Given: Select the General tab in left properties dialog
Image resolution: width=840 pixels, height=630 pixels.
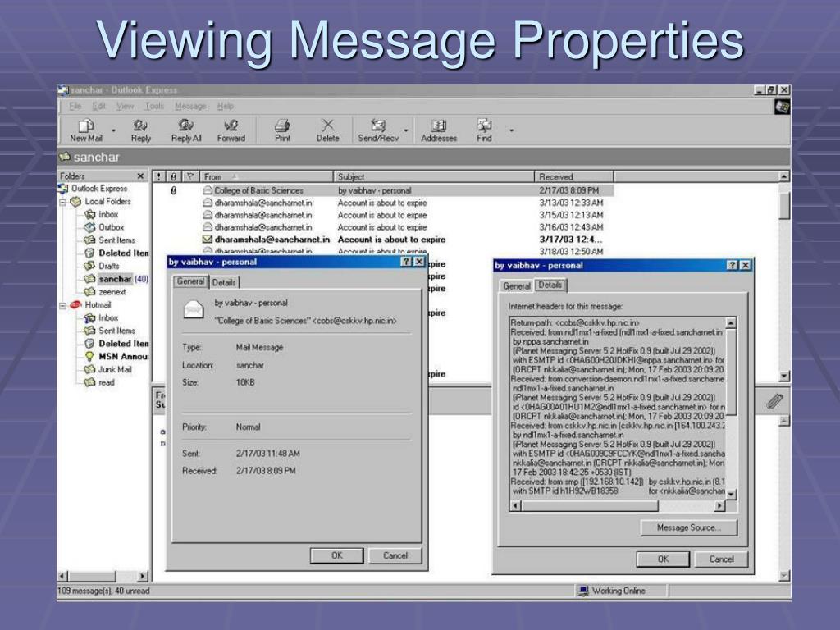Looking at the screenshot, I should (190, 281).
